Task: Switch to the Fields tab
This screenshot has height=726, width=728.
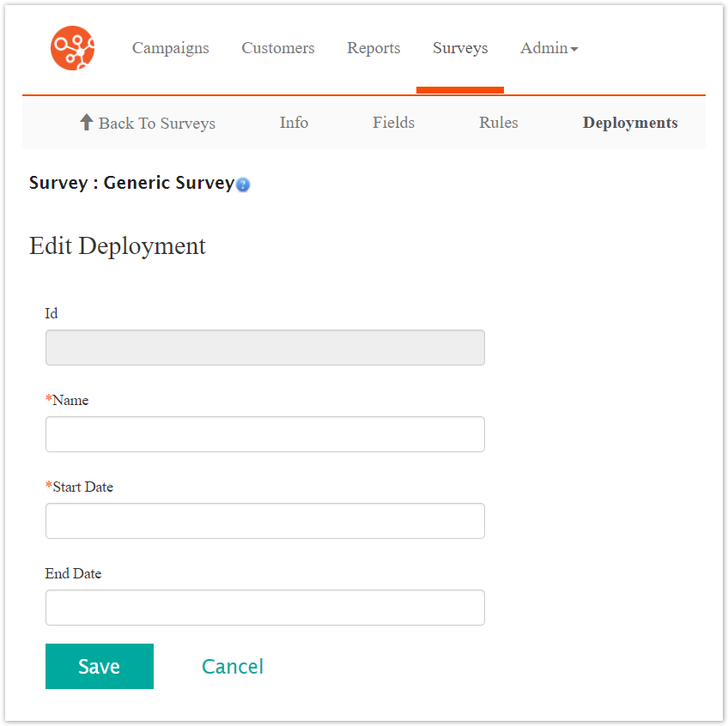Action: point(394,123)
